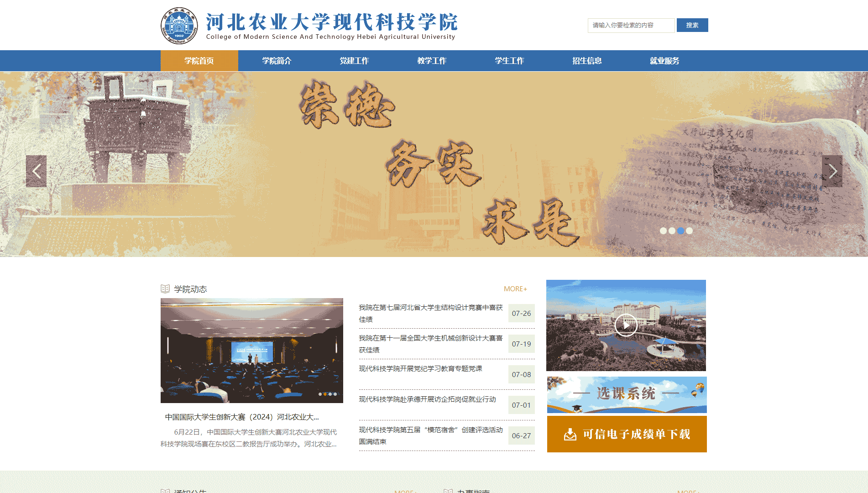Open the 教学工作 navigation menu
Screen dimensions: 868x493
pos(432,61)
